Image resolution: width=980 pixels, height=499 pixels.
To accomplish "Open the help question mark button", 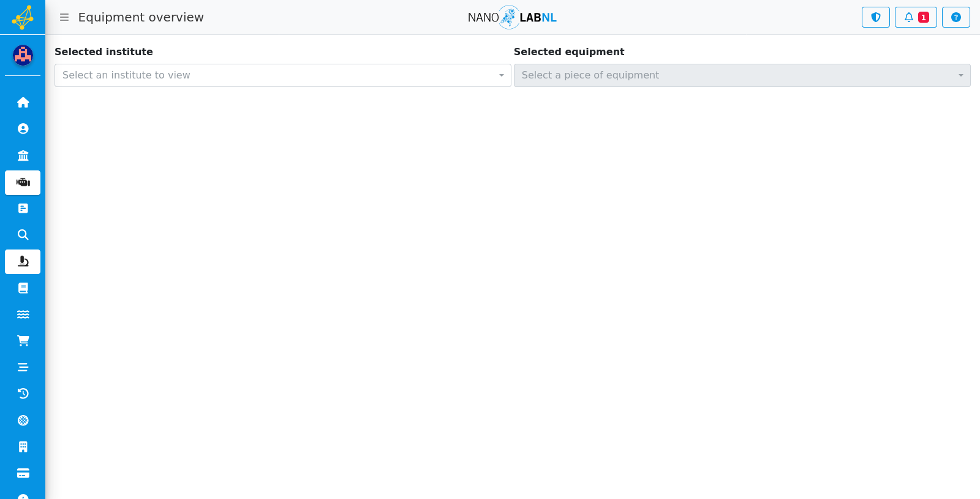I will coord(956,17).
